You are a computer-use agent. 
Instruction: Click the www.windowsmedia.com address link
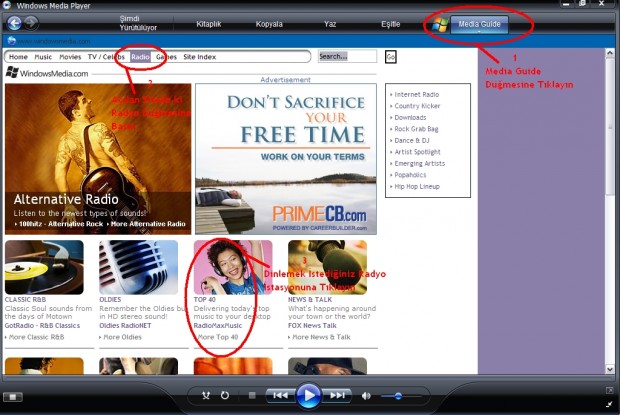[x=53, y=41]
